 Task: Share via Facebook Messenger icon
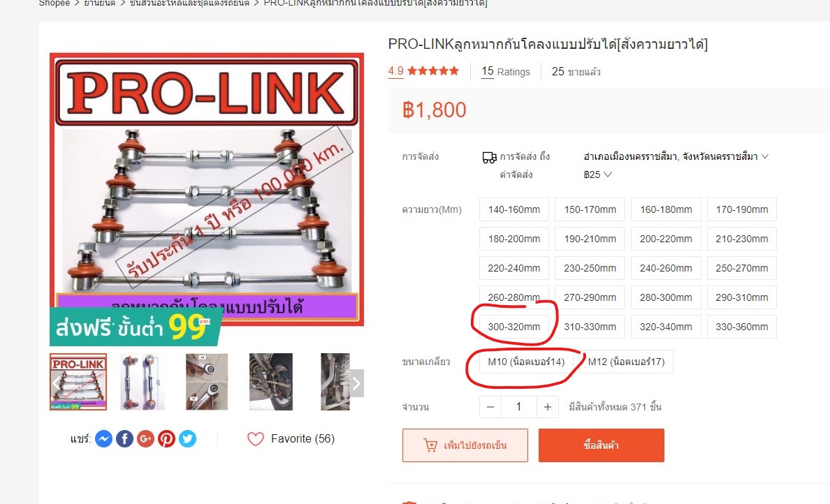(x=103, y=438)
